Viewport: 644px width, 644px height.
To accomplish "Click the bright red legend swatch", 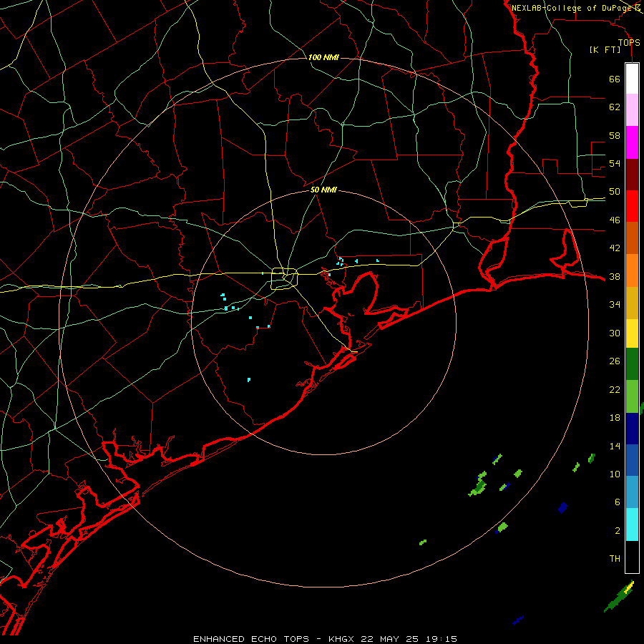I will click(632, 206).
